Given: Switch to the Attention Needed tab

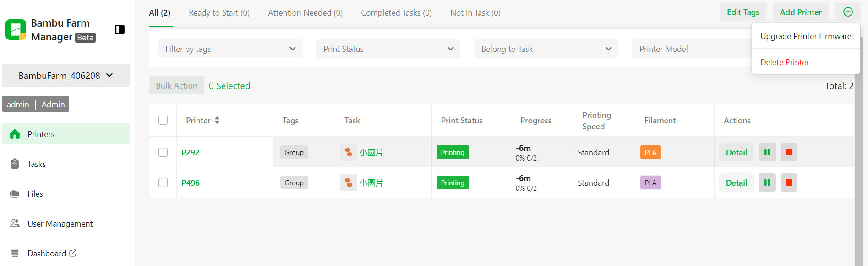Looking at the screenshot, I should tap(305, 13).
